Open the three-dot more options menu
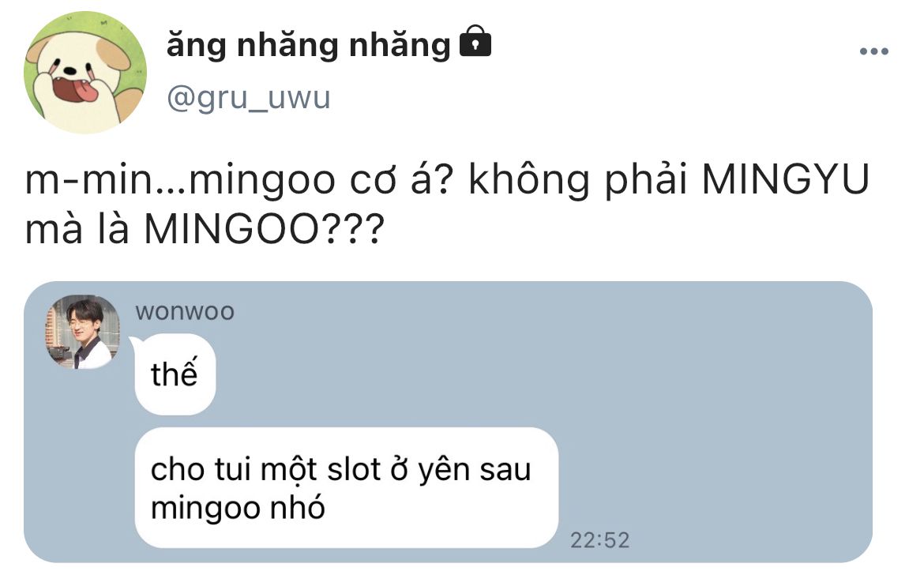 pyautogui.click(x=873, y=51)
